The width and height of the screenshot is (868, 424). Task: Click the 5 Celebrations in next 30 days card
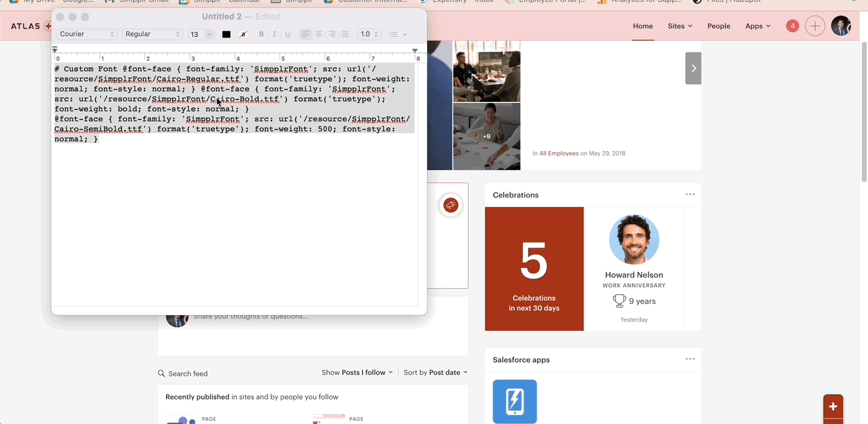pos(534,269)
